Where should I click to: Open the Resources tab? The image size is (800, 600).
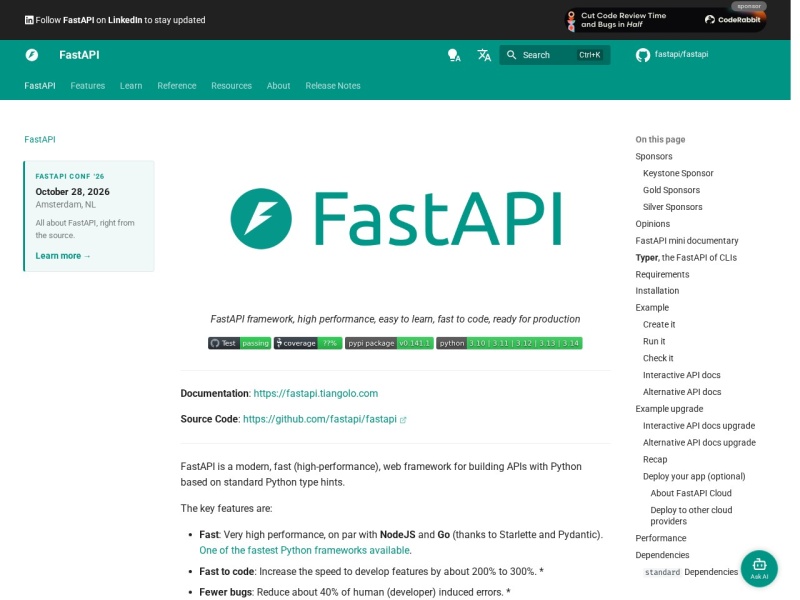coord(232,86)
